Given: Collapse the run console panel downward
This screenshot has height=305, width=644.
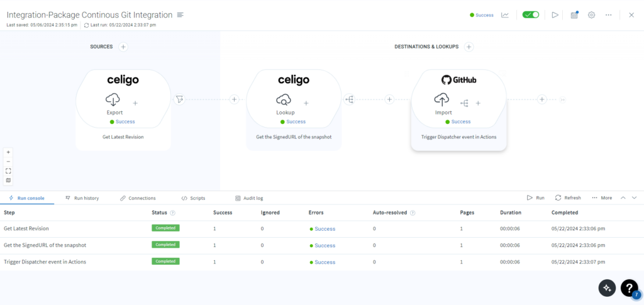Looking at the screenshot, I should point(634,197).
